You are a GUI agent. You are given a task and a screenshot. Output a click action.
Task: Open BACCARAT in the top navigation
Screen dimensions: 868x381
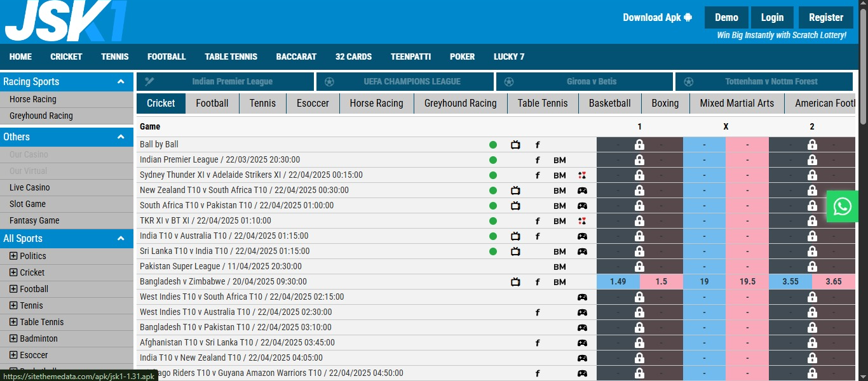click(x=296, y=57)
